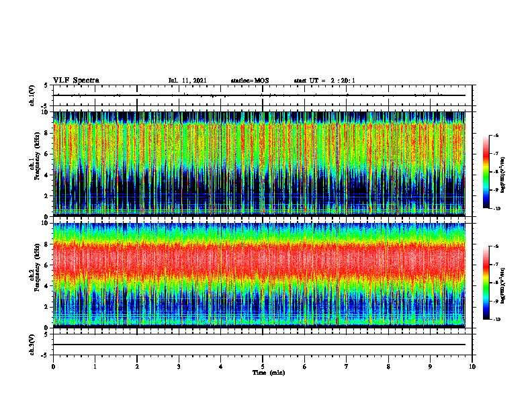Click the time axis tick label "5"

pyautogui.click(x=263, y=367)
